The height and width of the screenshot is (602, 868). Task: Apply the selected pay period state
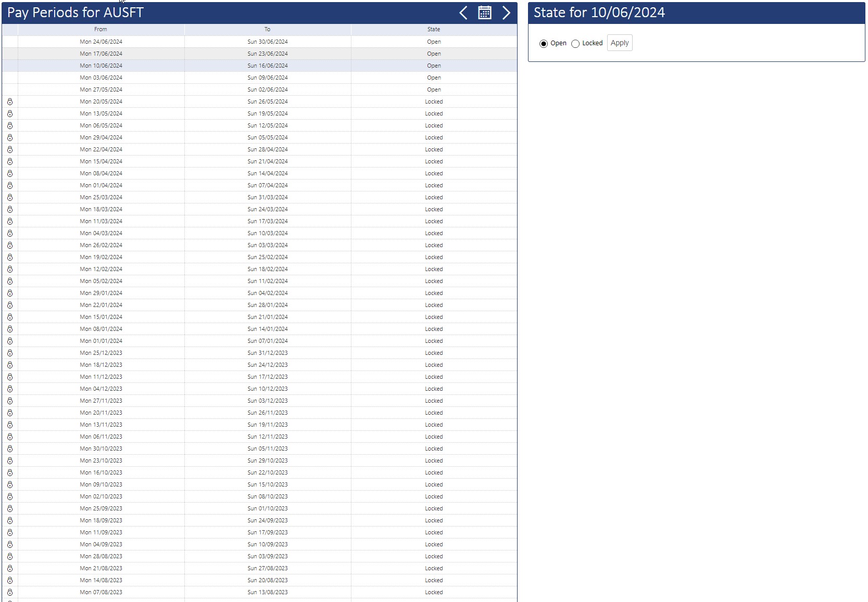click(620, 43)
